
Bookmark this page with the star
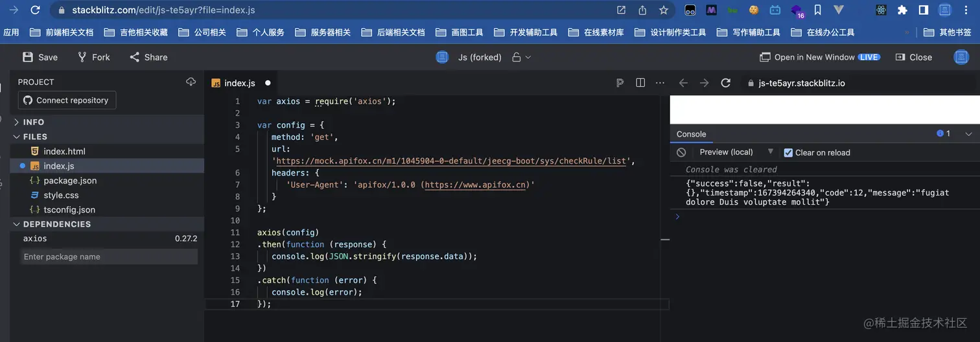click(x=663, y=10)
